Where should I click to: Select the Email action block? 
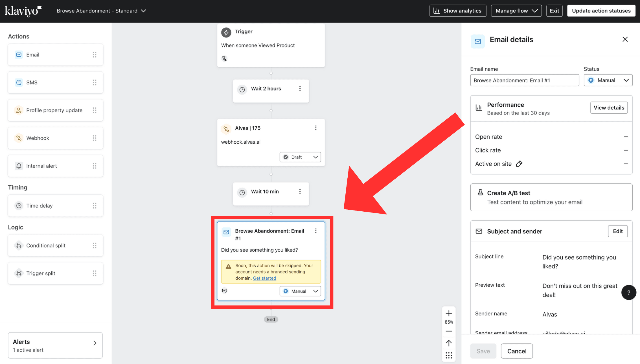pos(55,55)
